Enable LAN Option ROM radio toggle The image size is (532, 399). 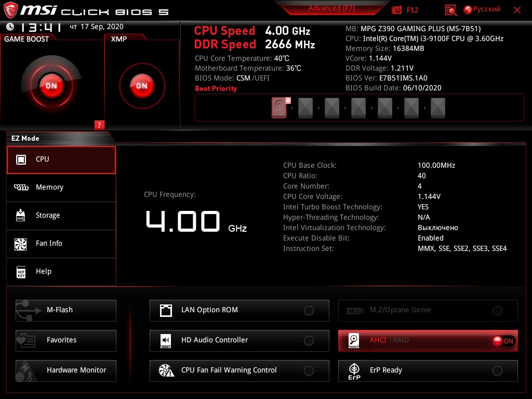[x=309, y=311]
